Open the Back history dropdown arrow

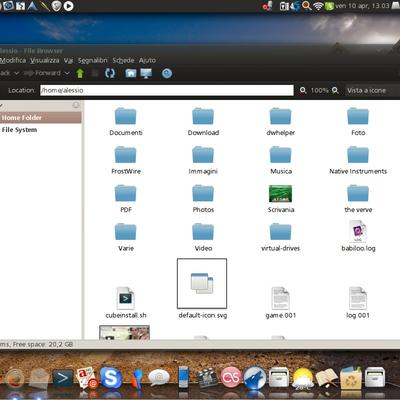(x=16, y=73)
